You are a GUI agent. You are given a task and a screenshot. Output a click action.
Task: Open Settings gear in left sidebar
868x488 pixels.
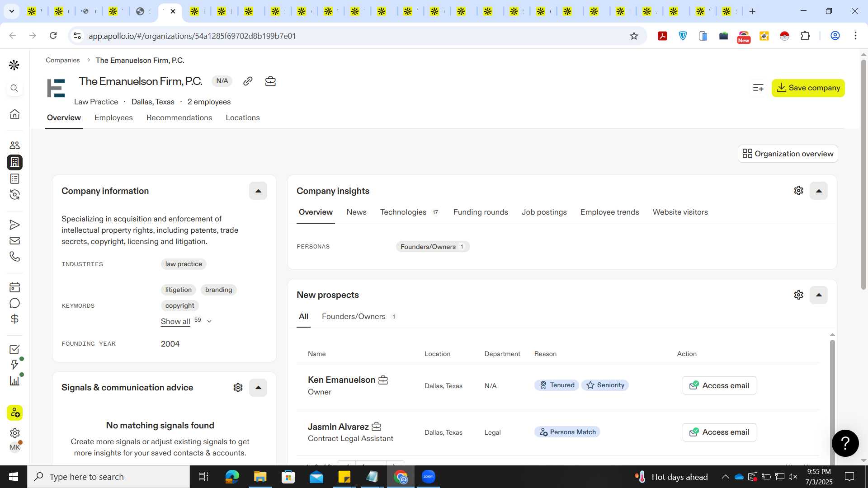click(14, 433)
